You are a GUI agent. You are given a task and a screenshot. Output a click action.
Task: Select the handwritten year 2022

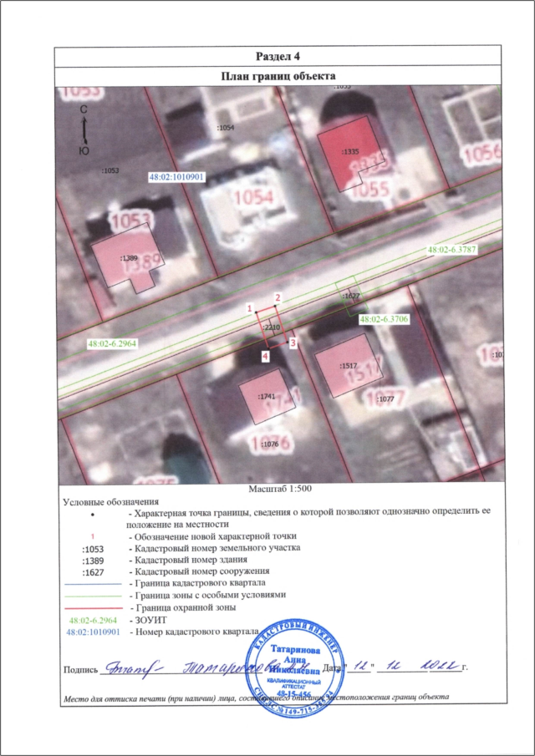[x=438, y=665]
